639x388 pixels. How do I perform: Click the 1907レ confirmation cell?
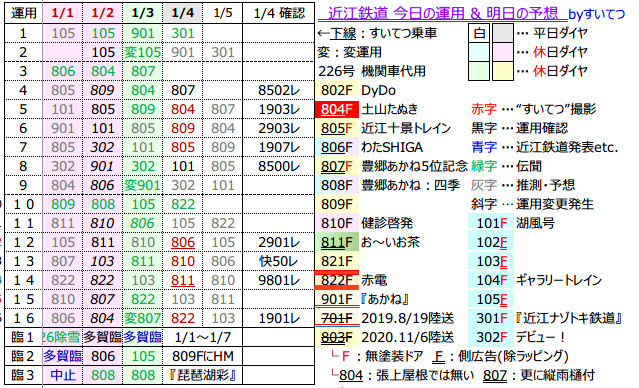279,147
